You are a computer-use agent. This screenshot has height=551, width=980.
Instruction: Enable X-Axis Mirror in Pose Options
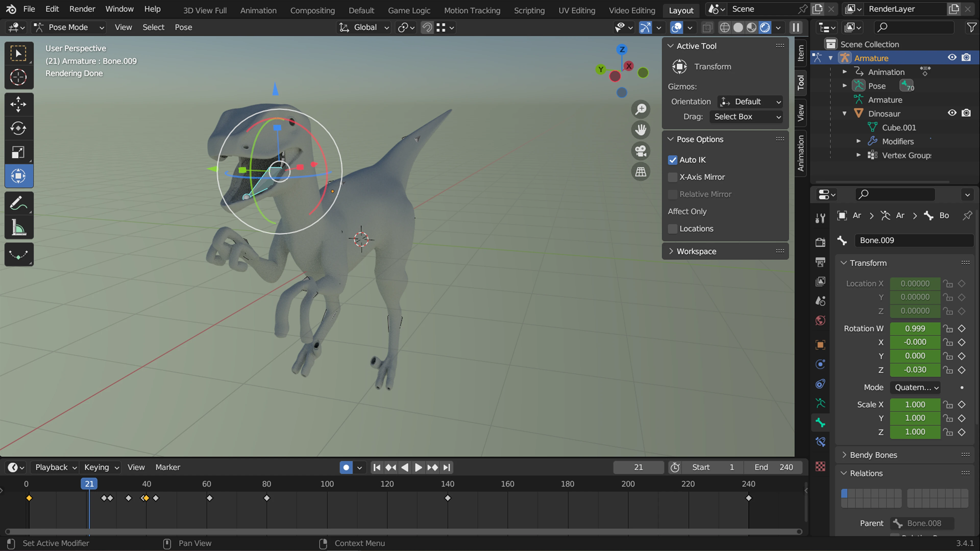[673, 177]
